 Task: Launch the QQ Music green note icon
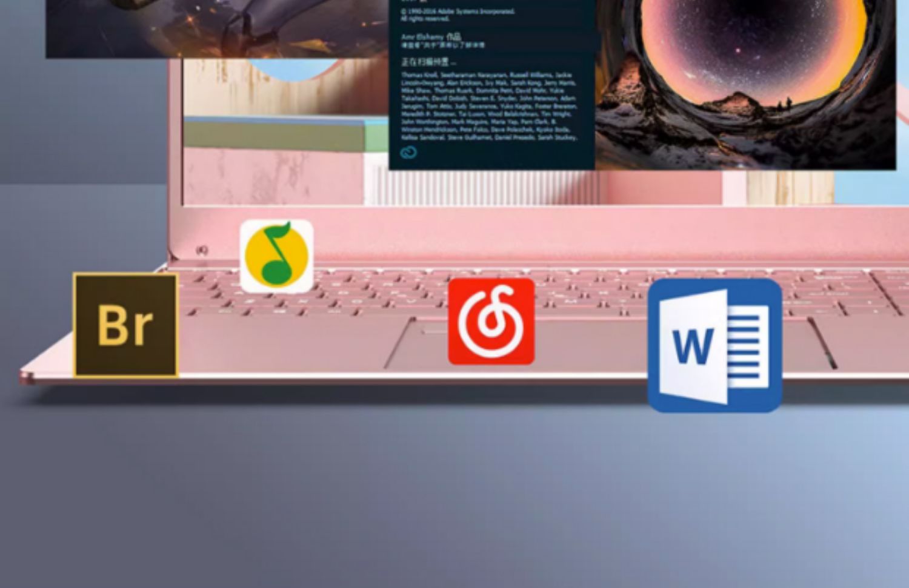click(277, 256)
